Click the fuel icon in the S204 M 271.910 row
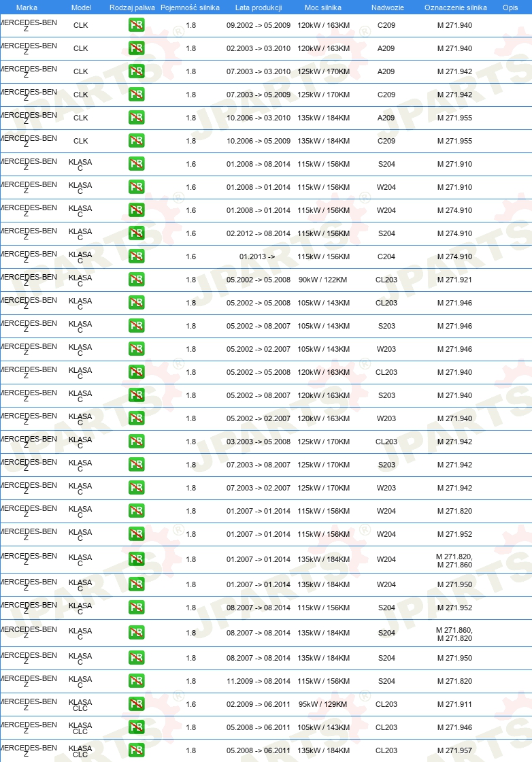Viewport: 532px width, 762px height. click(x=137, y=164)
